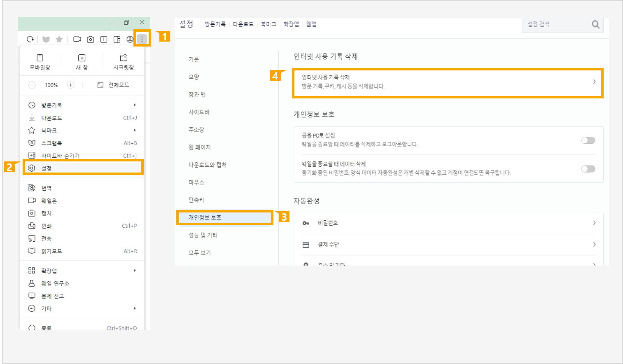Enable the public PC mode (공용 PC로 설정) toggle
Viewport: 623px width, 364px height.
tap(588, 140)
